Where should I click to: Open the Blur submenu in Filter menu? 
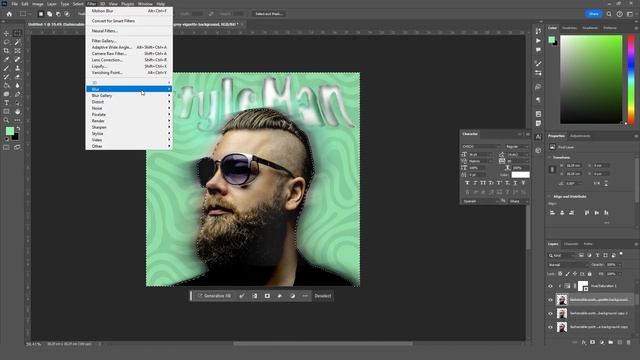tap(129, 89)
